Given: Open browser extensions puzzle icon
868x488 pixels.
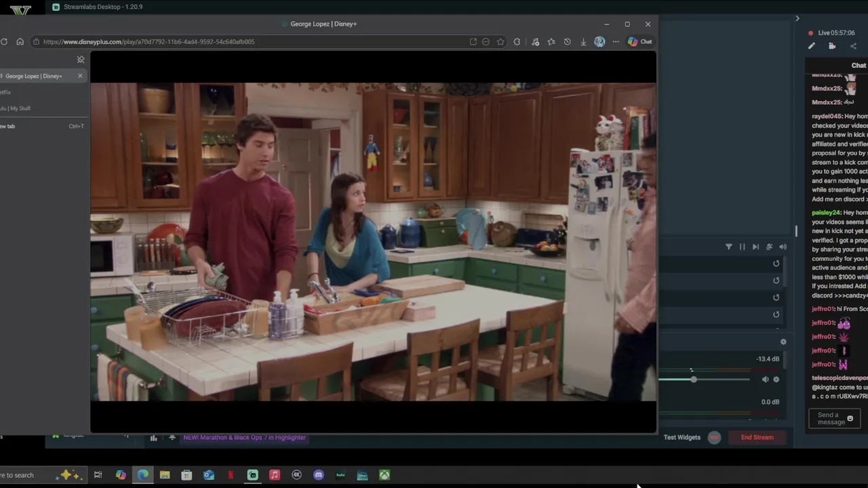Looking at the screenshot, I should [517, 42].
